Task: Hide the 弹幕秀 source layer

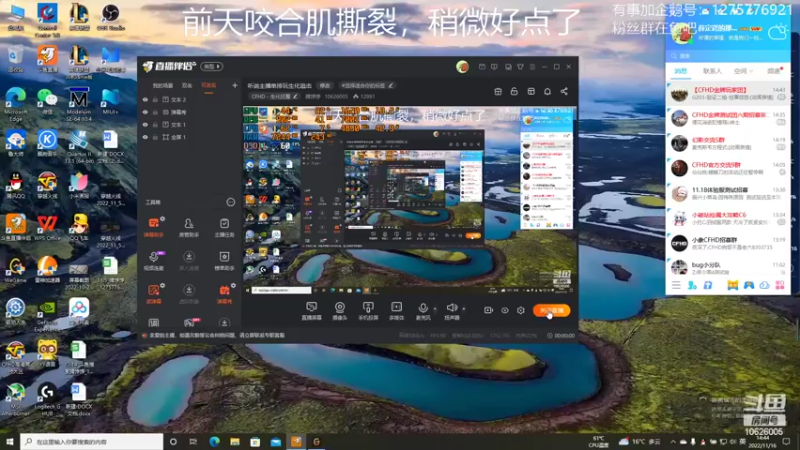Action: tap(145, 112)
